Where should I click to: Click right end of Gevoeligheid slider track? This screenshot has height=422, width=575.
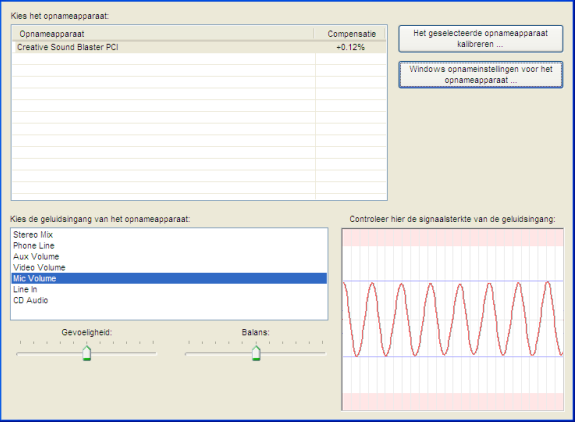(x=154, y=354)
